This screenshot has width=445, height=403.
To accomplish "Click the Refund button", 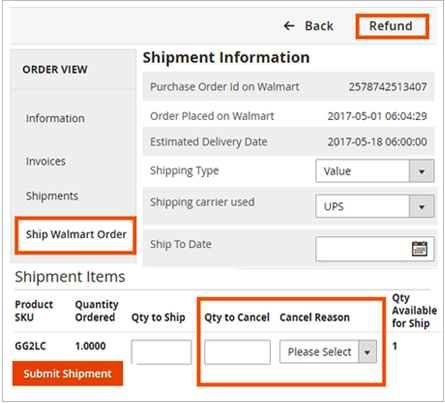I will pyautogui.click(x=392, y=26).
